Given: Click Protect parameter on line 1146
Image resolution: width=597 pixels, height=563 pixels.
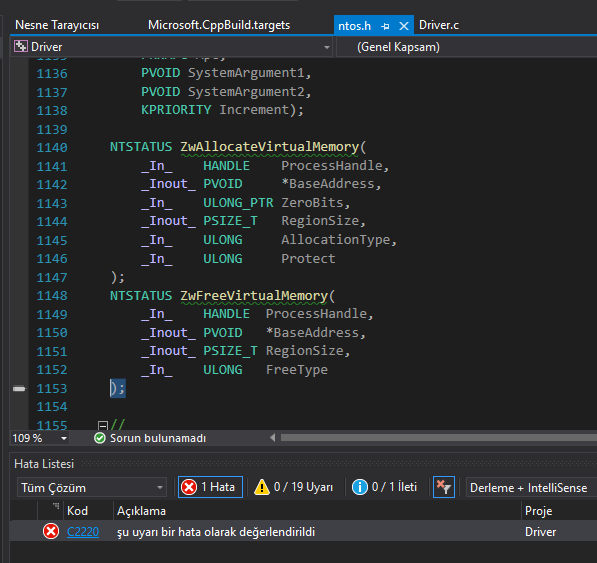Looking at the screenshot, I should click(x=308, y=259).
